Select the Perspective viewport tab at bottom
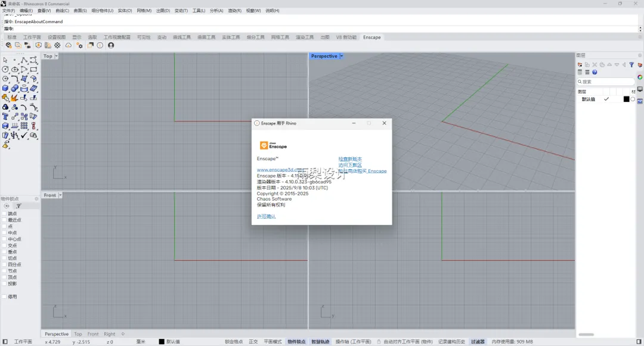The height and width of the screenshot is (346, 644). click(57, 334)
